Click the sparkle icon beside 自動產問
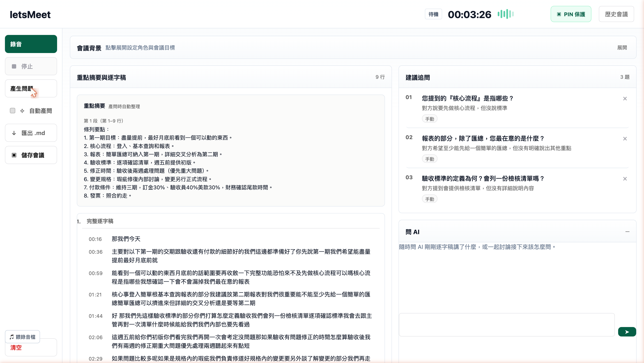The width and height of the screenshot is (644, 363). point(22,111)
